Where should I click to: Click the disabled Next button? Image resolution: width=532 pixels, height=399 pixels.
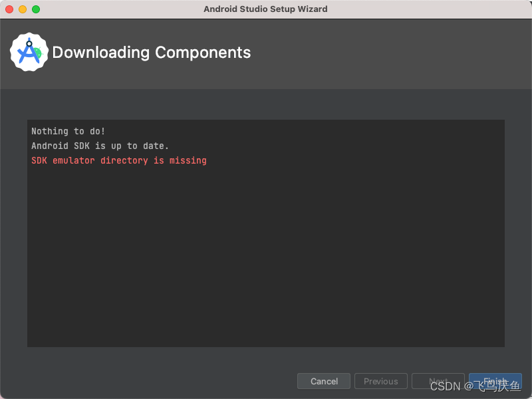click(x=438, y=381)
